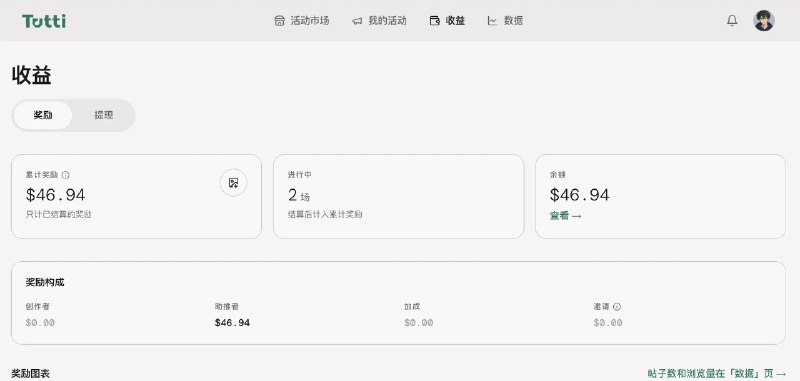Click the 收益 page heading
The image size is (800, 381).
[32, 76]
